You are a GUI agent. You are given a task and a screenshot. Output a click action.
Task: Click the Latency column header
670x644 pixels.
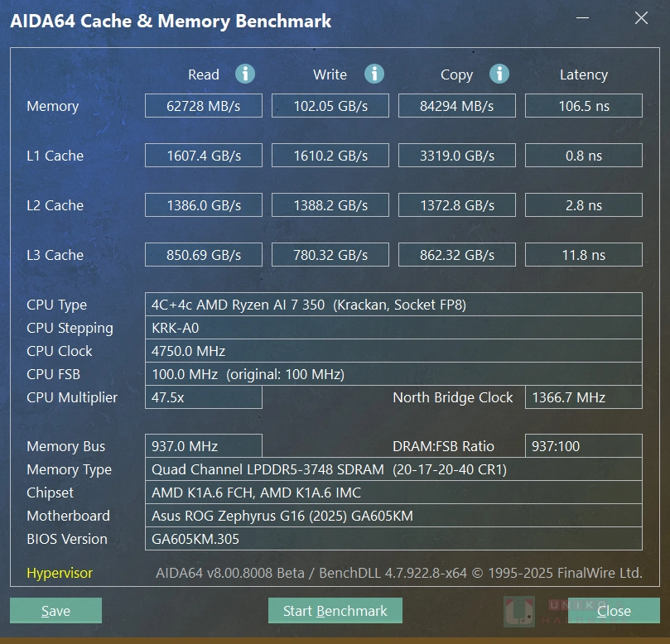tap(584, 74)
